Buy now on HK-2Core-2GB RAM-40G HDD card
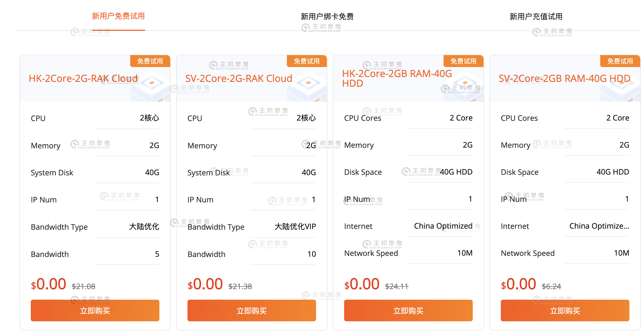This screenshot has width=644, height=334. click(x=408, y=310)
